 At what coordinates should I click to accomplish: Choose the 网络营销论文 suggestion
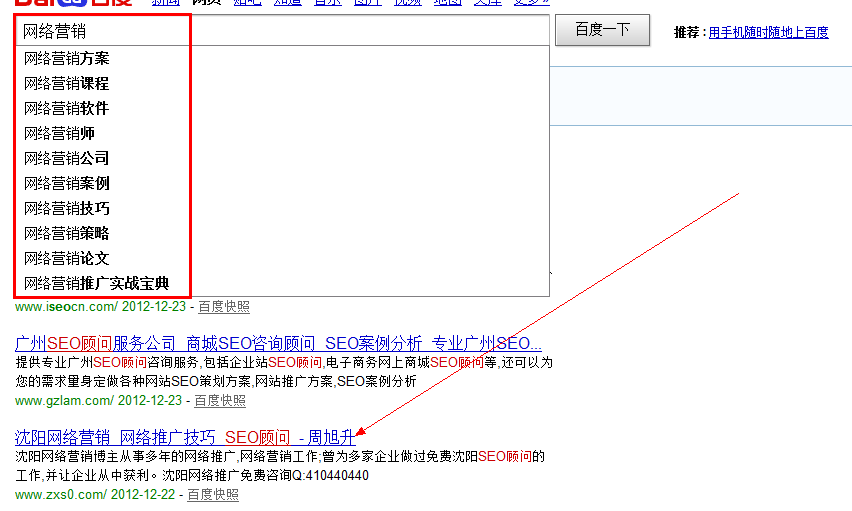click(x=67, y=259)
